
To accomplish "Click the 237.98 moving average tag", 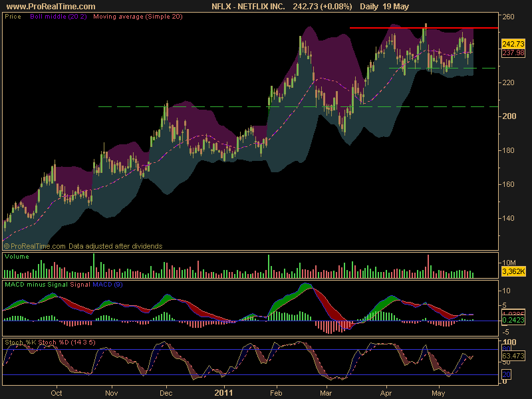I will (513, 53).
